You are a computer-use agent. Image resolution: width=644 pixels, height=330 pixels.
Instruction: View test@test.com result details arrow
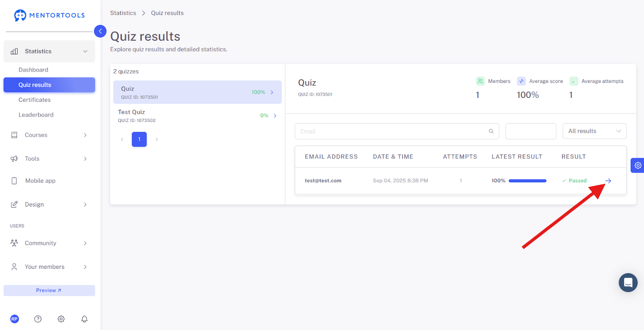[x=608, y=181]
